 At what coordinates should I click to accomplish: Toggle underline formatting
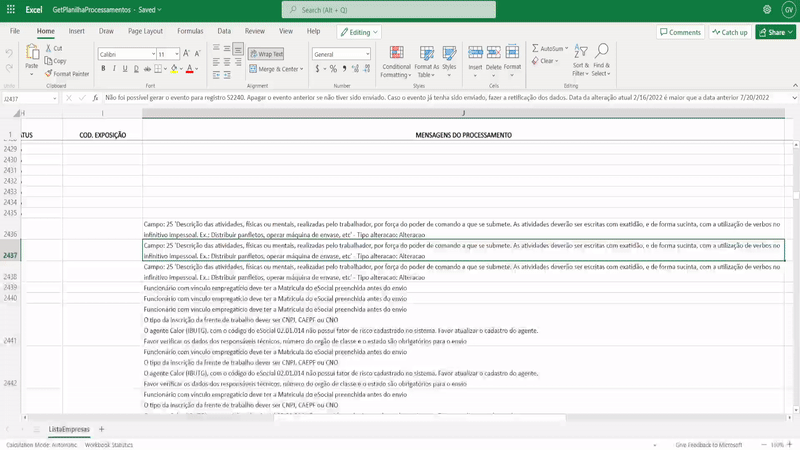(x=125, y=68)
